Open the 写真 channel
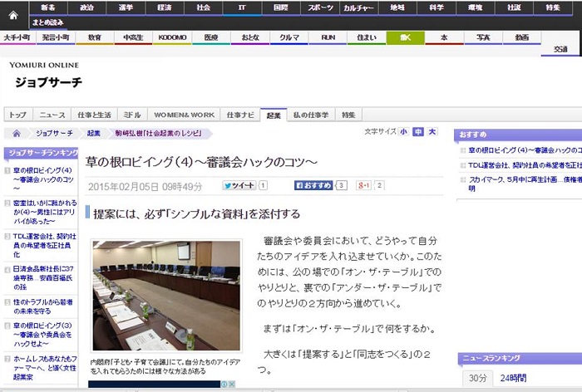582x392 pixels. point(483,37)
